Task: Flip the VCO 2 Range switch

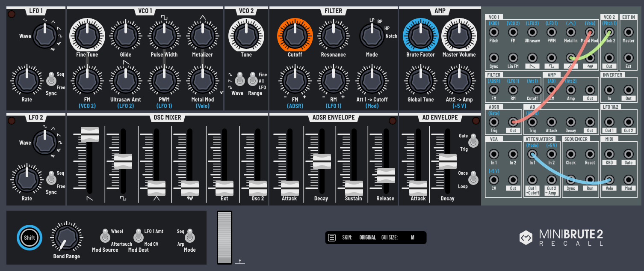Action: (x=252, y=80)
